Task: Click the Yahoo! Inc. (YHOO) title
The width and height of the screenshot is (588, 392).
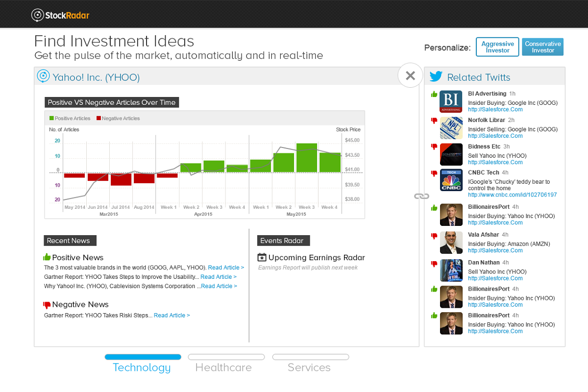Action: (x=97, y=77)
